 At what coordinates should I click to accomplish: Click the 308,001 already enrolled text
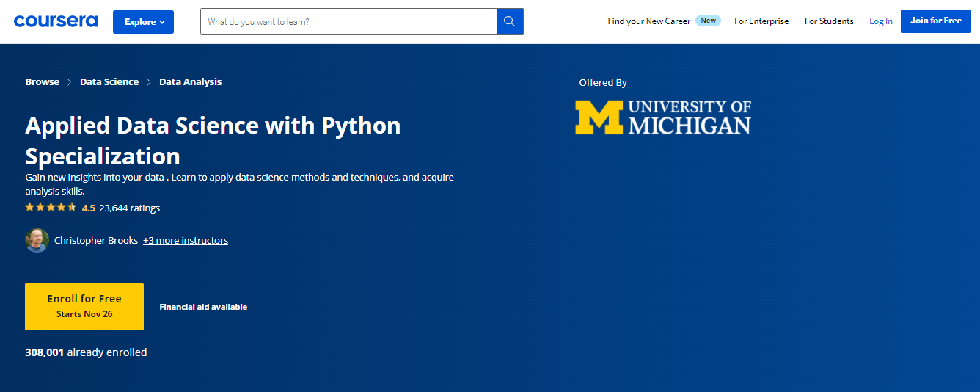(x=86, y=352)
